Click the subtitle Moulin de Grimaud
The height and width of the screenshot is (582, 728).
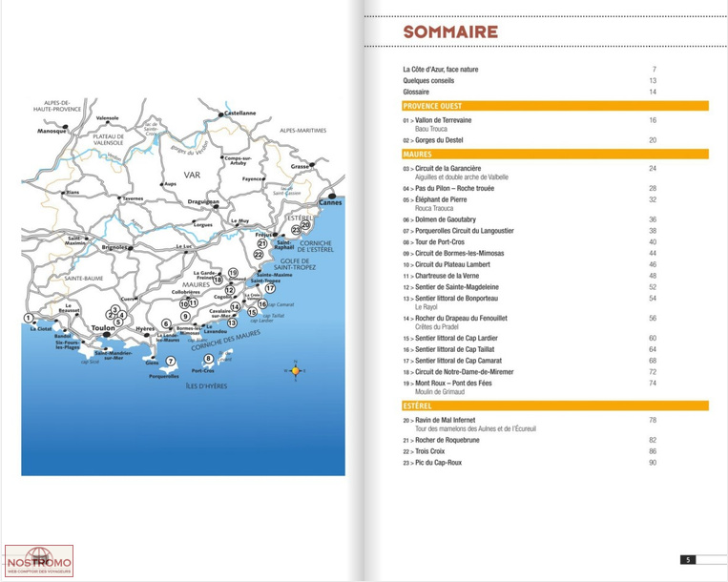pos(440,392)
